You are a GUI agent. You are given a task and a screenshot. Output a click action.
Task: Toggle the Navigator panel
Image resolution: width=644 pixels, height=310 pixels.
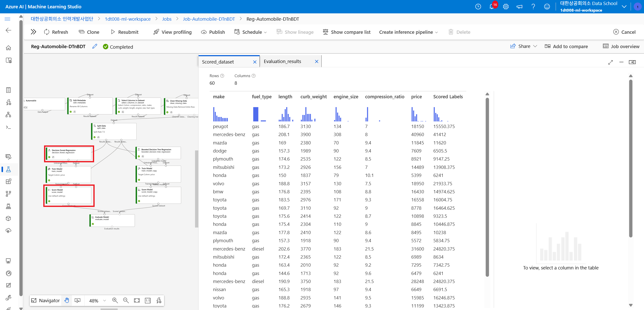pyautogui.click(x=46, y=300)
